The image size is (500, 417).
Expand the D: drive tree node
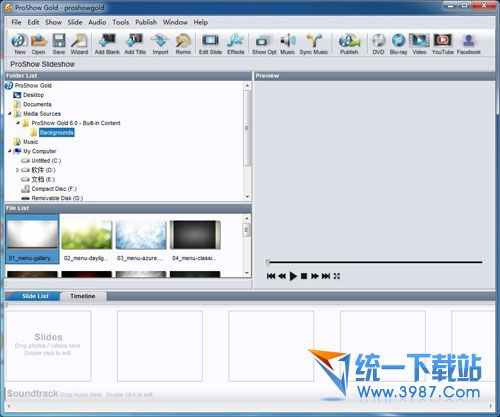(x=18, y=170)
